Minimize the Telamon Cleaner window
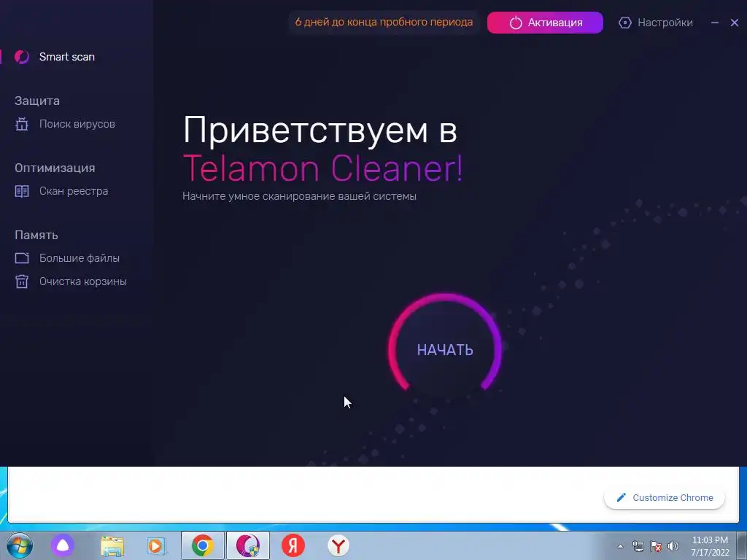The image size is (747, 560). click(715, 23)
